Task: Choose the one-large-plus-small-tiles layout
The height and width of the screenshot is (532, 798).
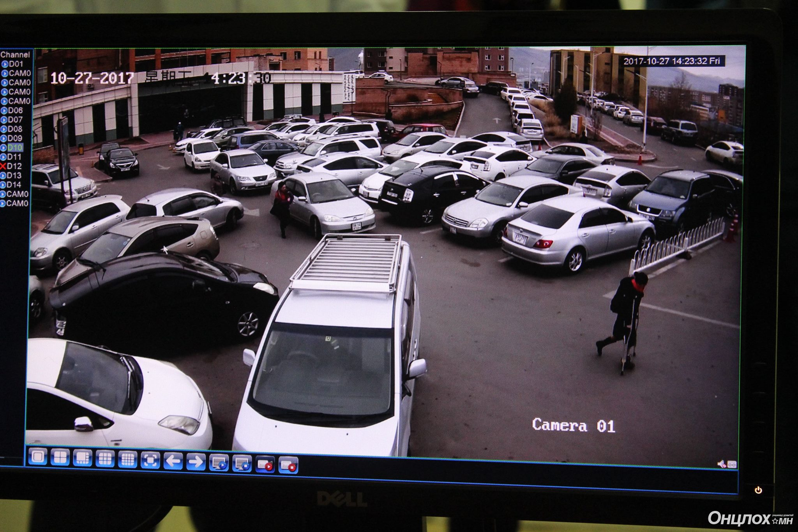Action: point(82,458)
